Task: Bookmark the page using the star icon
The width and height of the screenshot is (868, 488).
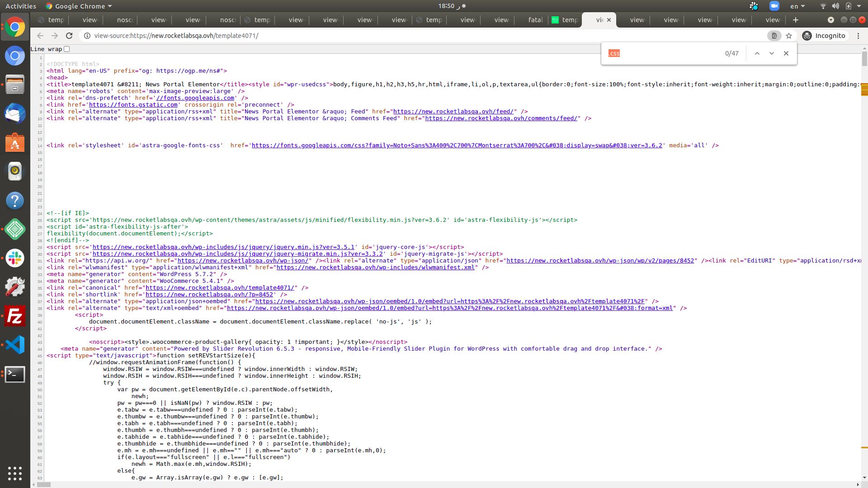Action: pyautogui.click(x=789, y=36)
